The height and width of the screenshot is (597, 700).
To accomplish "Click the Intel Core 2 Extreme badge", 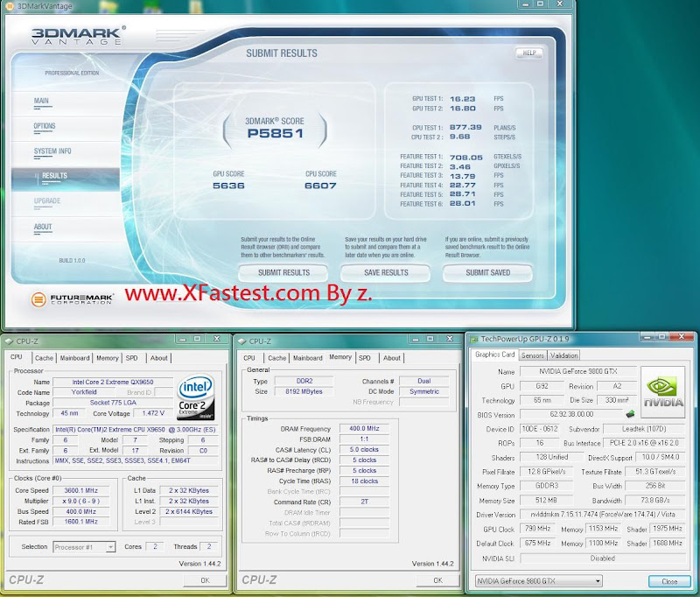I will coord(196,397).
